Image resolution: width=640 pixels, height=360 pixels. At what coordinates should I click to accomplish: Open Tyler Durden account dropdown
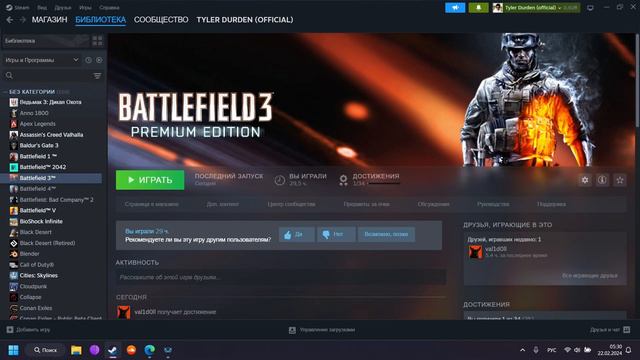[x=536, y=8]
